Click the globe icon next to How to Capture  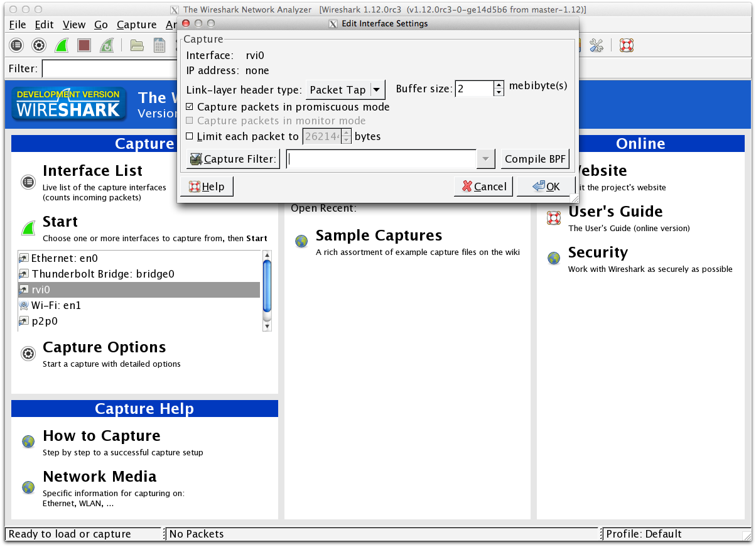pyautogui.click(x=28, y=441)
